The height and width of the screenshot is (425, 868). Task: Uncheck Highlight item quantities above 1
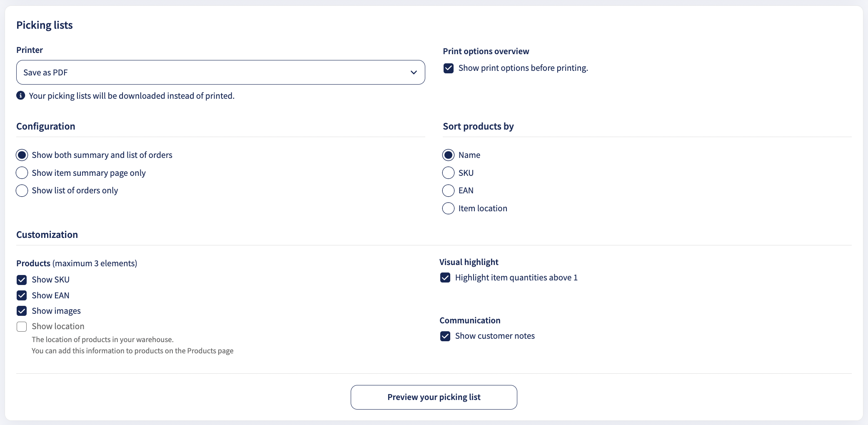click(445, 277)
